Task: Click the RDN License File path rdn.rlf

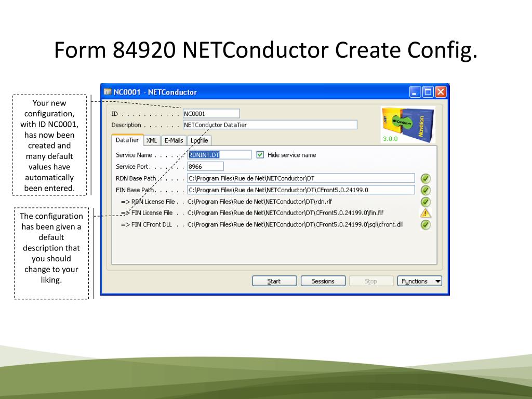Action: [260, 202]
